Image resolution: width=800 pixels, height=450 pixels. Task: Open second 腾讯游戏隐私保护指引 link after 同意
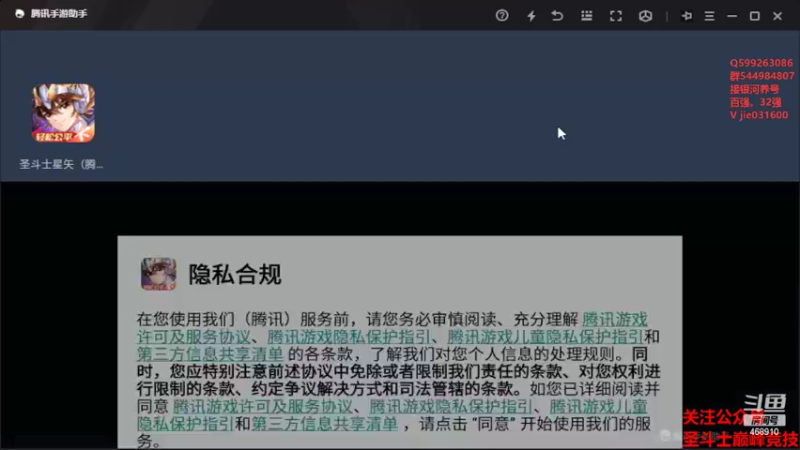pyautogui.click(x=451, y=407)
